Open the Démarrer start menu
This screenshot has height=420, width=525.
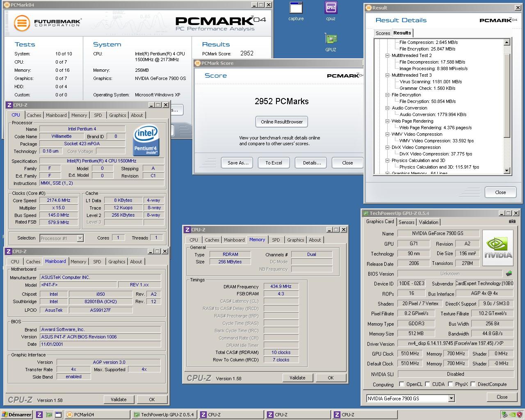17,415
